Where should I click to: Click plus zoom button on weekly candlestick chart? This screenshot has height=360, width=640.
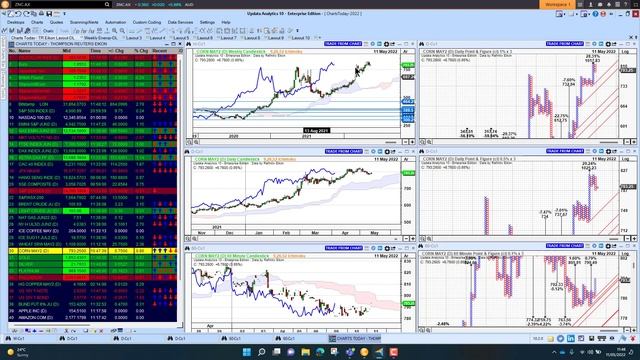pyautogui.click(x=412, y=142)
